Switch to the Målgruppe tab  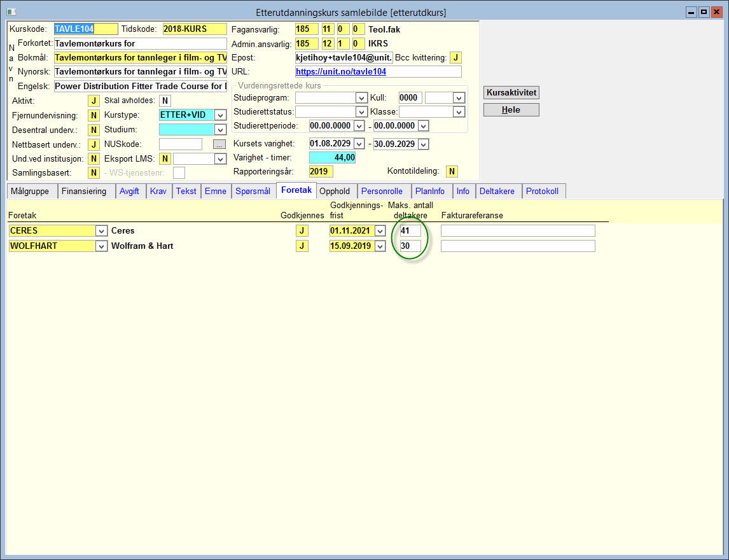(x=32, y=191)
